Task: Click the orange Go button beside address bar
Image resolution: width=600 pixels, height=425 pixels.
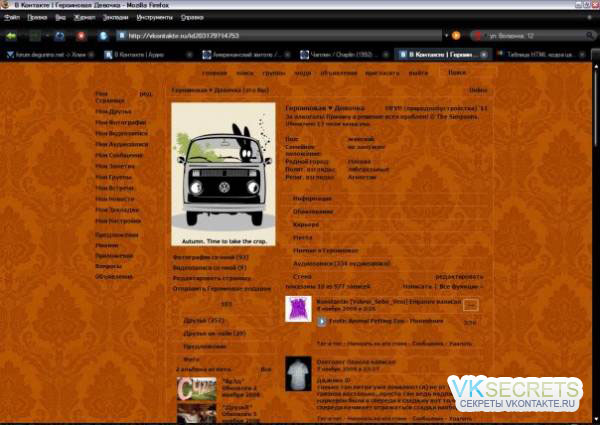Action: click(x=456, y=36)
